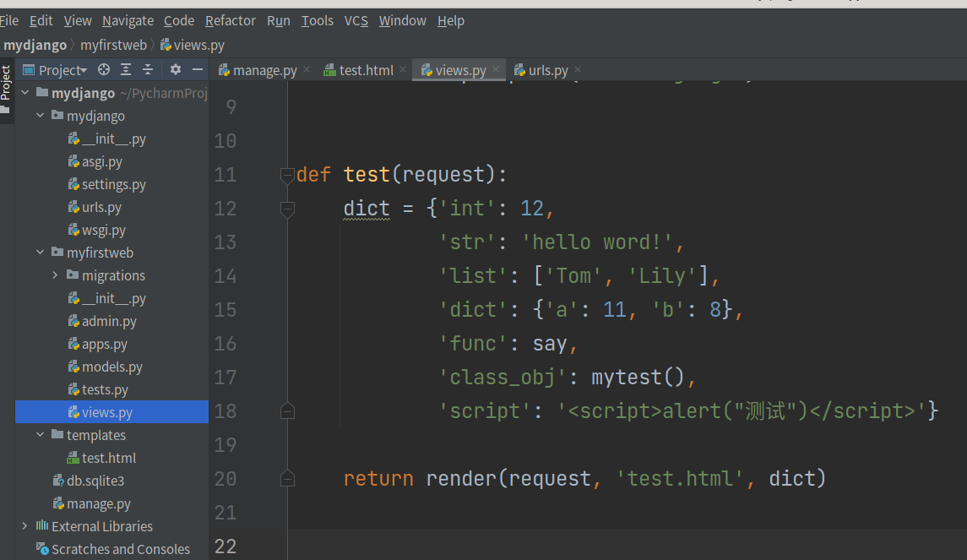This screenshot has width=967, height=560.
Task: Select asgi.py in the project tree
Action: click(95, 162)
